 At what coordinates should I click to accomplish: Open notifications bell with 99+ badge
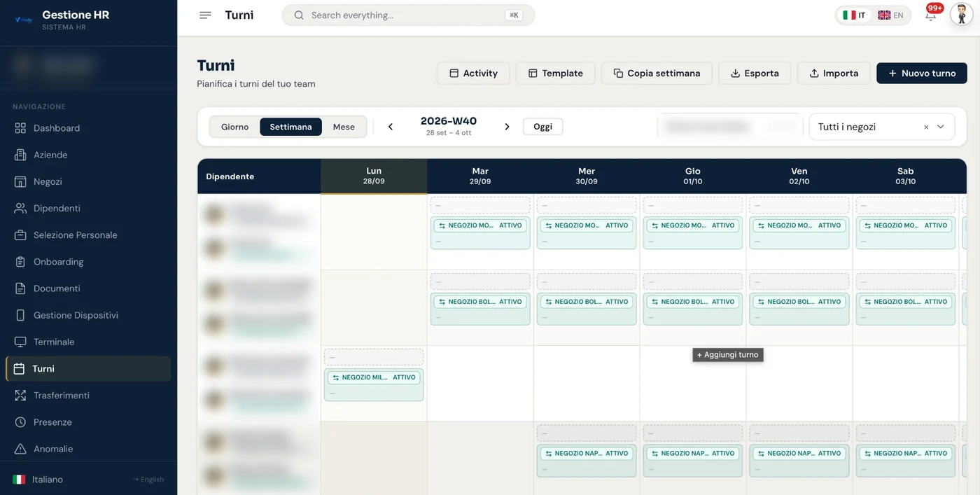tap(931, 15)
